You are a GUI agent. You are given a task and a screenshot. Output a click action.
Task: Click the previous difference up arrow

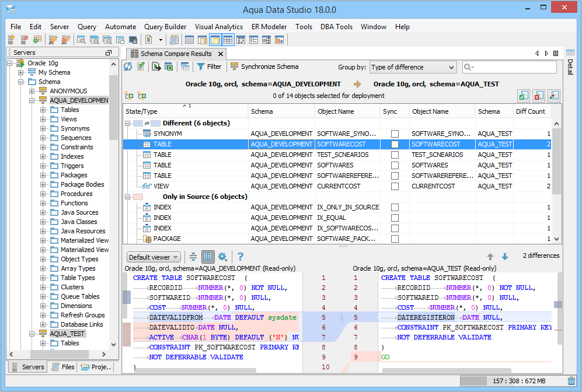[x=490, y=257]
